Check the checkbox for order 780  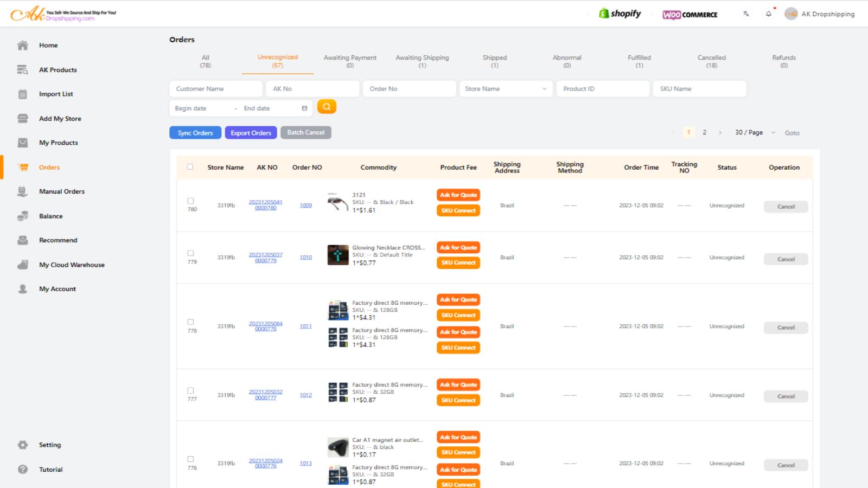pyautogui.click(x=190, y=201)
